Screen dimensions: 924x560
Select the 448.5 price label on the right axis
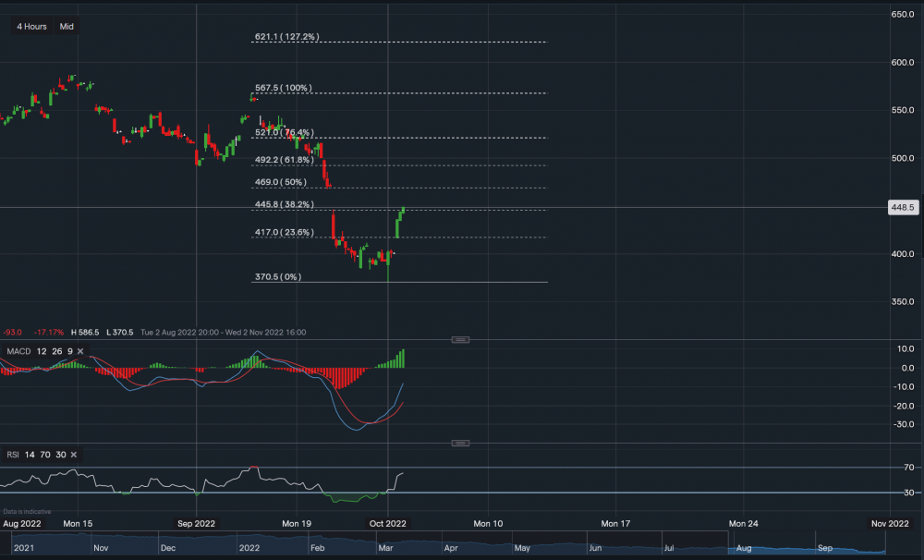click(x=902, y=208)
